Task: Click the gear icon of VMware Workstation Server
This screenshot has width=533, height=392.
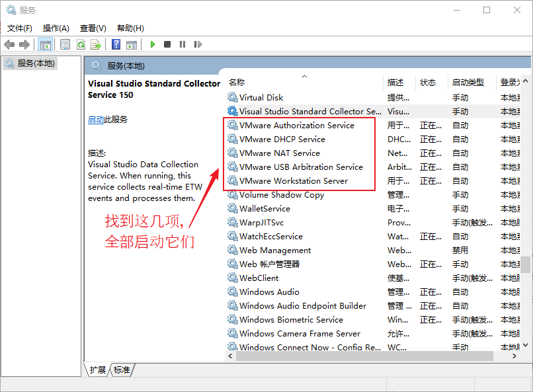Action: click(233, 181)
